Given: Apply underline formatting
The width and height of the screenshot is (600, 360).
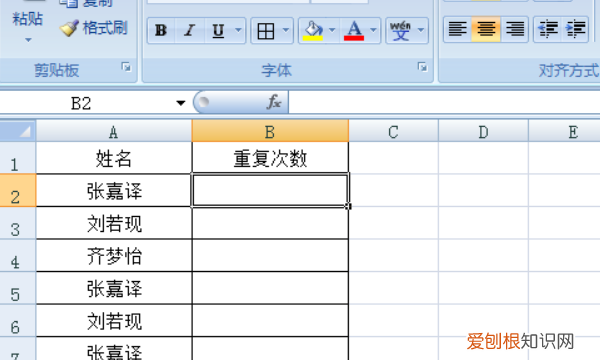Looking at the screenshot, I should click(218, 30).
